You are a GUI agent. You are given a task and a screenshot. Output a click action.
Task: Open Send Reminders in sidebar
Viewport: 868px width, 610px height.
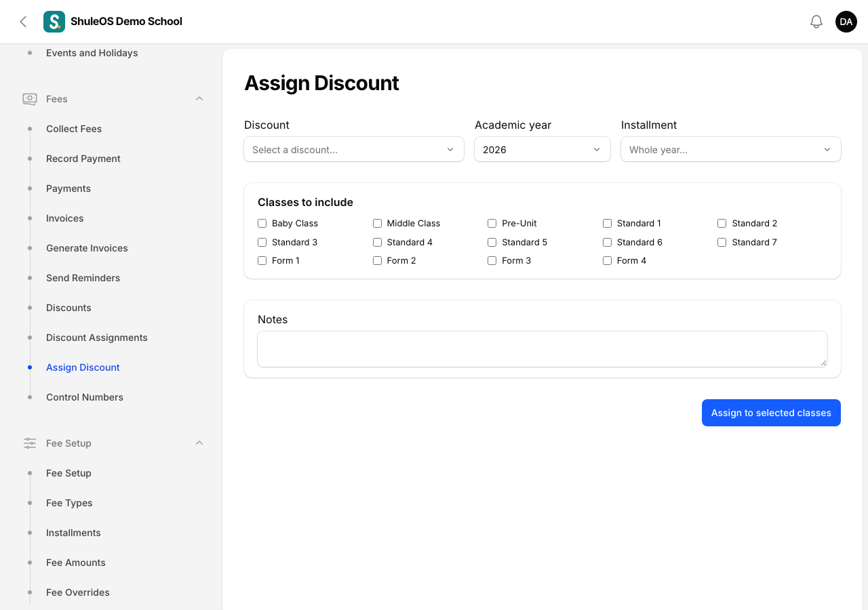pos(83,278)
